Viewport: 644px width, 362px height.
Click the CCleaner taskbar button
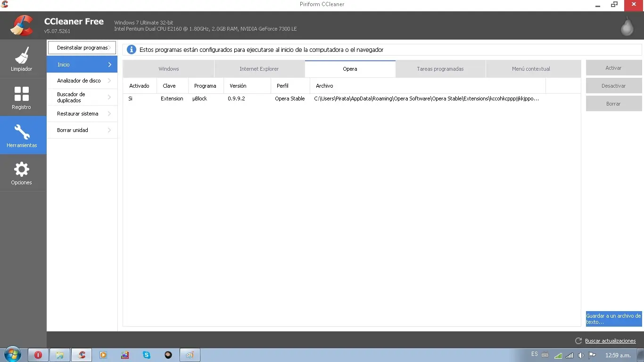[82, 355]
